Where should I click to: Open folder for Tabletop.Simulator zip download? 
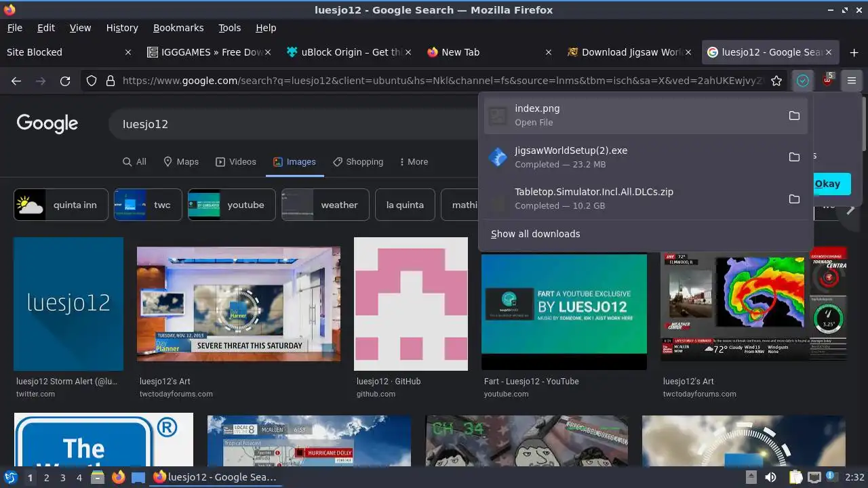(794, 199)
